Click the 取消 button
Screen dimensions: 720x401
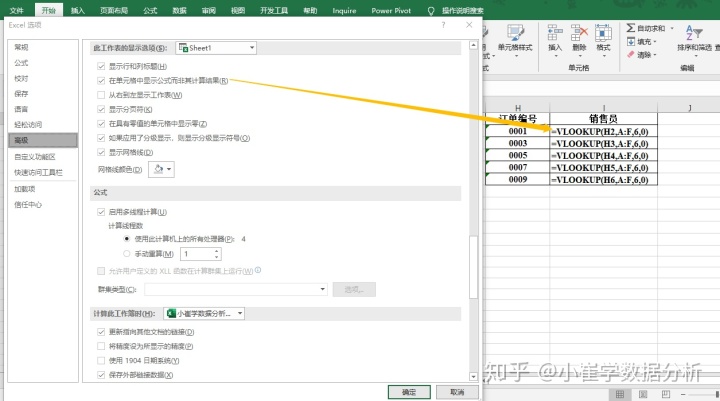(457, 392)
